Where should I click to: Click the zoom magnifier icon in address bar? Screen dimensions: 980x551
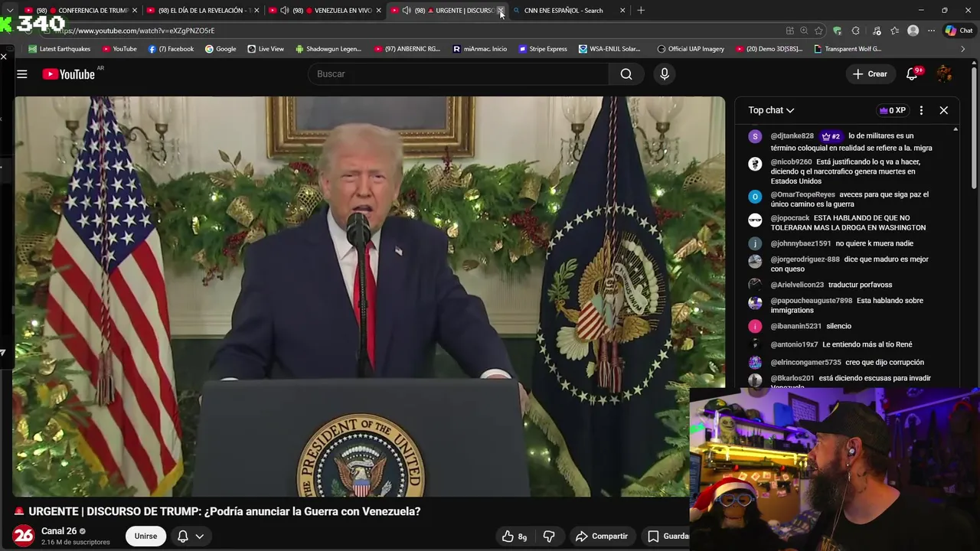(x=804, y=31)
